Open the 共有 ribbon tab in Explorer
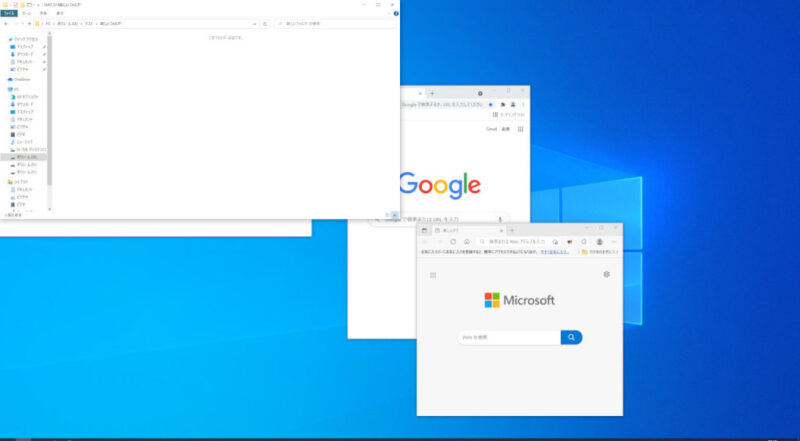The width and height of the screenshot is (800, 441). point(43,13)
